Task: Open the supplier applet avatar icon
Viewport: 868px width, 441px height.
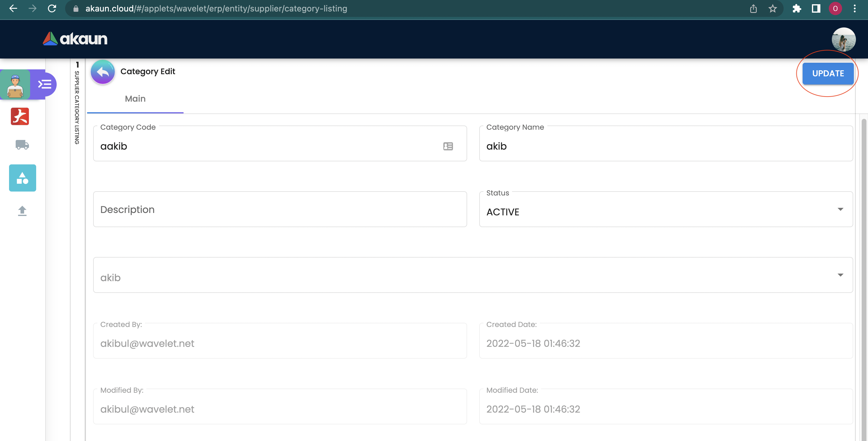Action: (x=15, y=85)
